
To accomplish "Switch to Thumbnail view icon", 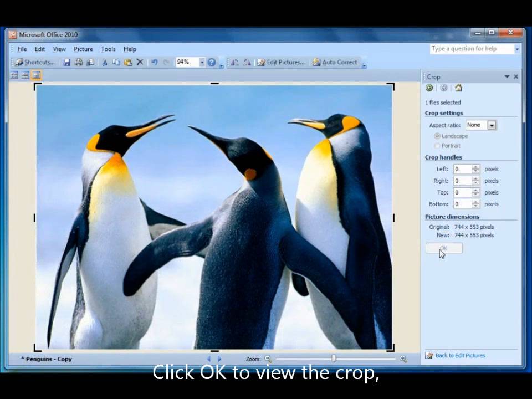I will pos(14,75).
